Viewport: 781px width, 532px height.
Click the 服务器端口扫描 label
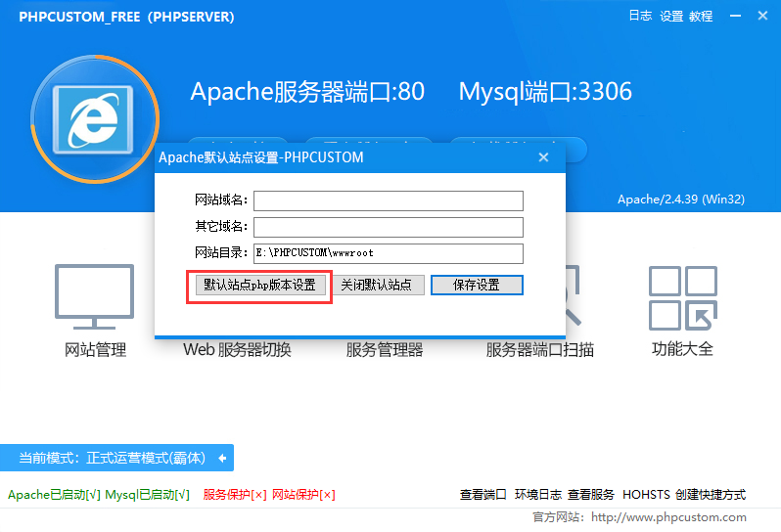click(540, 350)
